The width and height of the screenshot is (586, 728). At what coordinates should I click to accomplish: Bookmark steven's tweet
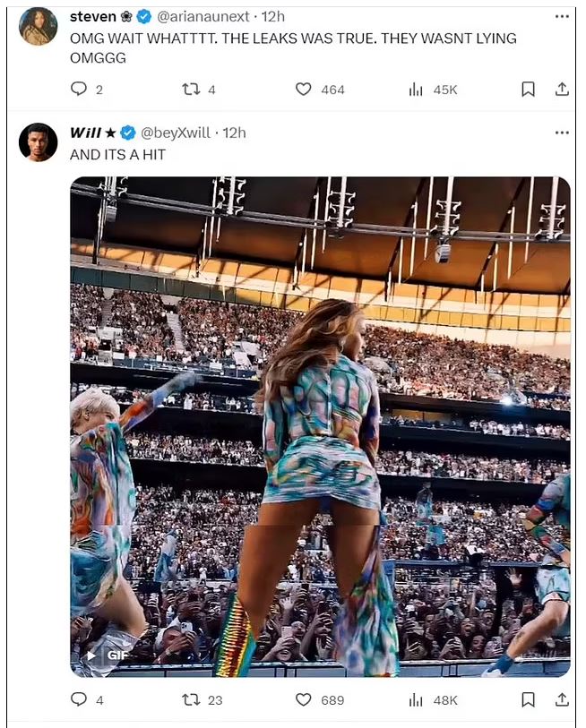click(529, 90)
